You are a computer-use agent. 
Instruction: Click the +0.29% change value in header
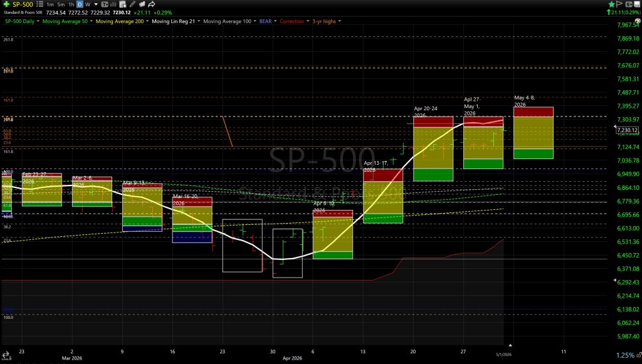[162, 13]
